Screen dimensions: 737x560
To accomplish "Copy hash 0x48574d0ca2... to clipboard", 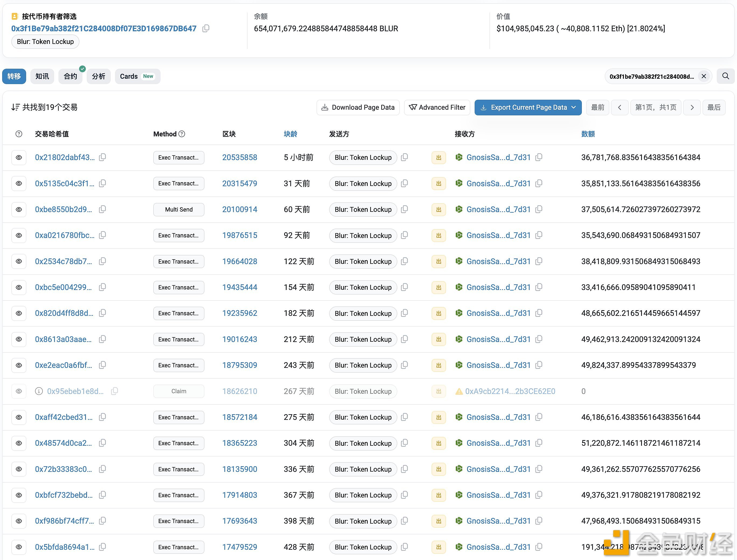I will point(103,443).
